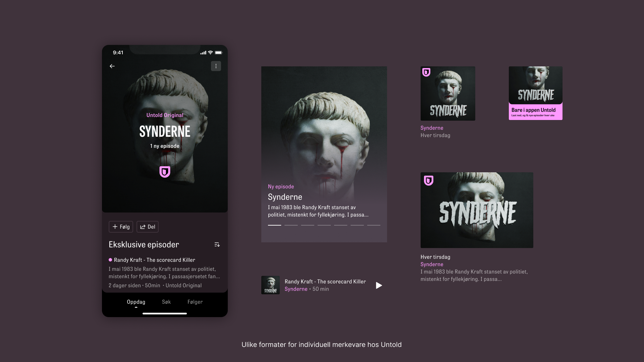The height and width of the screenshot is (362, 644).
Task: Click the Hver tirsdag text above wide-cover Synderne link
Action: [x=435, y=257]
